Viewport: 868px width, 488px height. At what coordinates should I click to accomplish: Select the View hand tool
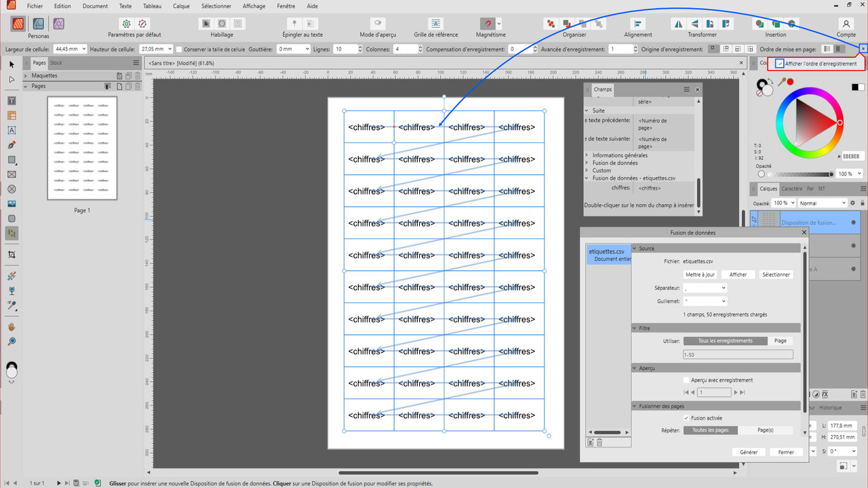12,327
